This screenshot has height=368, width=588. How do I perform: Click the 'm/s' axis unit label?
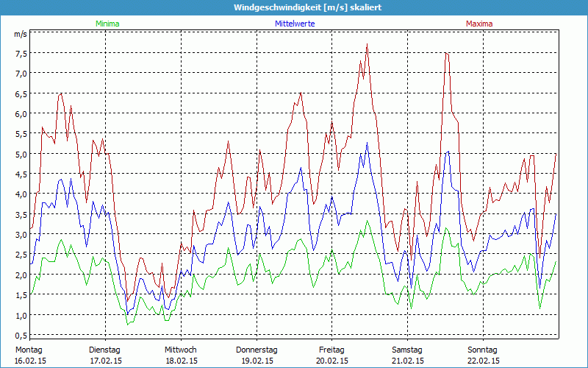click(21, 34)
